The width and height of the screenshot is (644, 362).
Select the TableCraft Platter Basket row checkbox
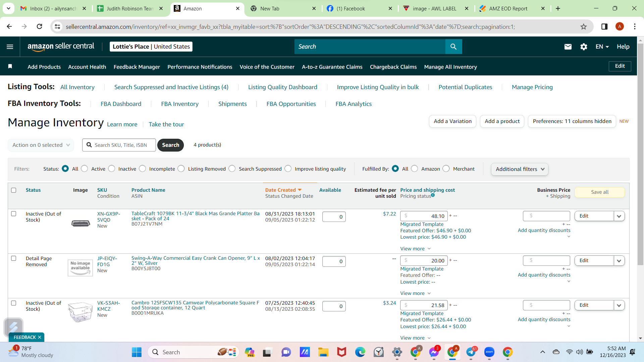pyautogui.click(x=14, y=214)
